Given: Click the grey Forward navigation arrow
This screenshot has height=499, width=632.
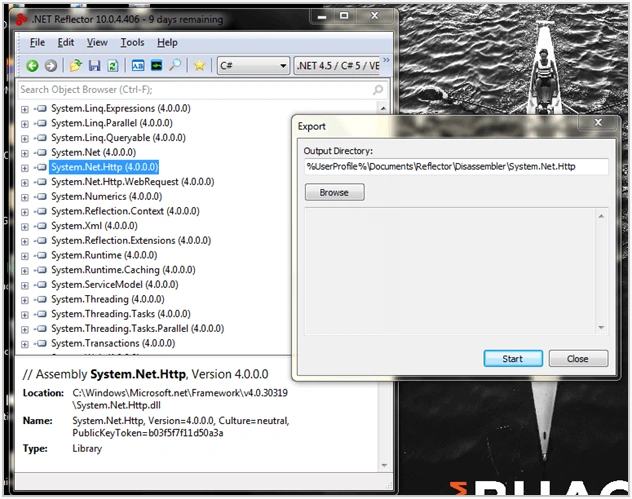Looking at the screenshot, I should 51,65.
